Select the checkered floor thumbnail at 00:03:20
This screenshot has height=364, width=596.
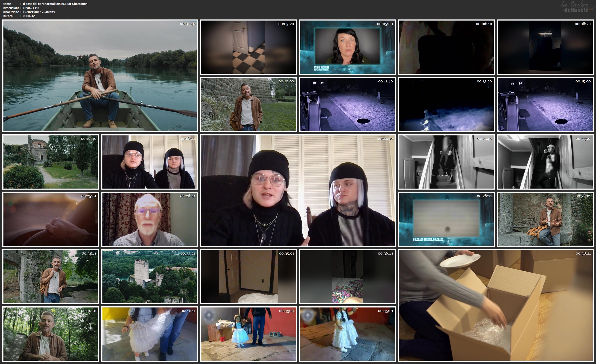tap(248, 47)
